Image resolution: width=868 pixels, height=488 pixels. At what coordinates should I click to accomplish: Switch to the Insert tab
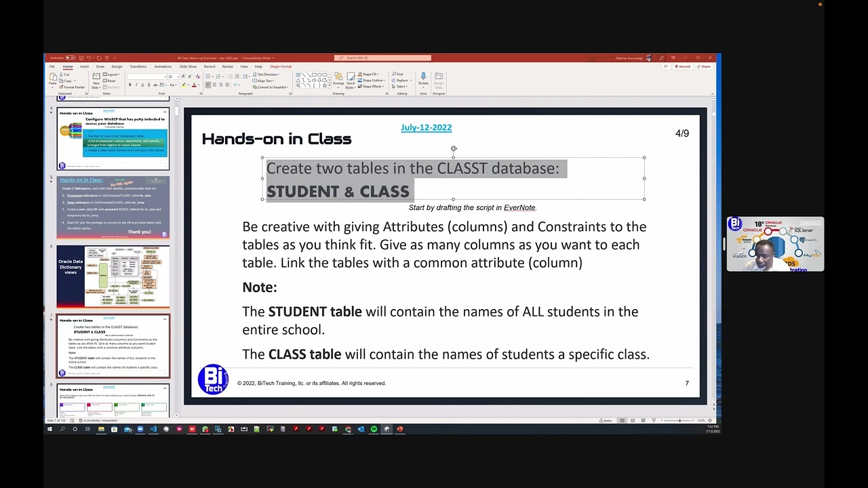click(x=84, y=66)
